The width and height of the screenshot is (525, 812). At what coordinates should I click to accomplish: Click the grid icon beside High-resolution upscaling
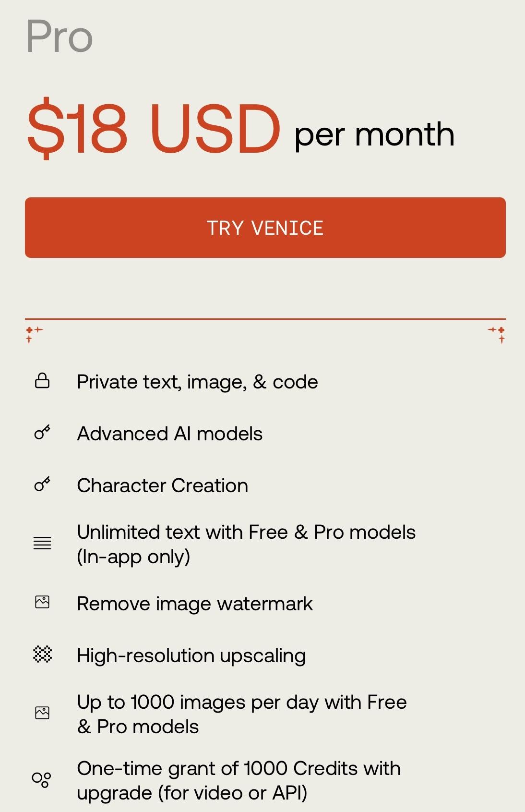coord(42,654)
